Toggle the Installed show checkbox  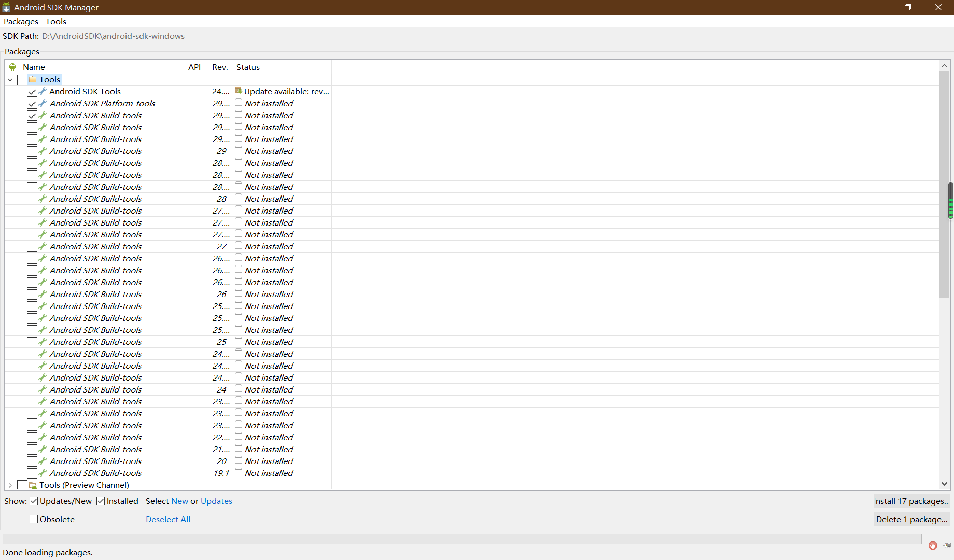pos(101,501)
